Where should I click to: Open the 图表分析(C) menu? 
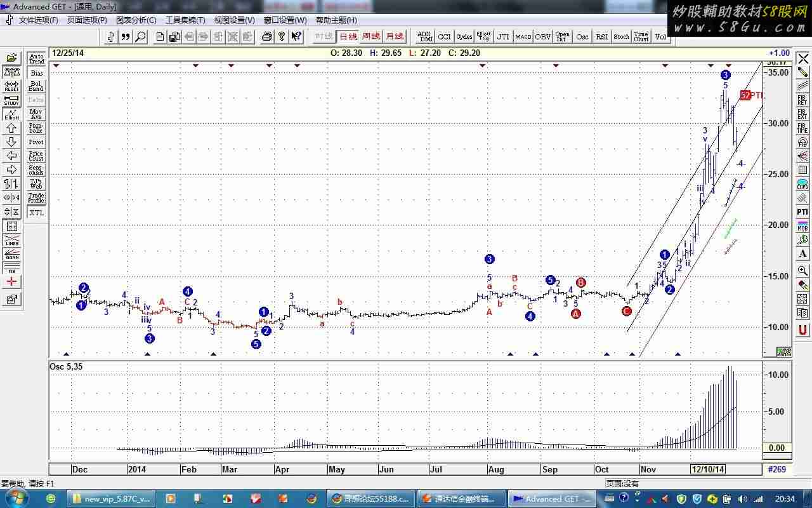[x=136, y=20]
